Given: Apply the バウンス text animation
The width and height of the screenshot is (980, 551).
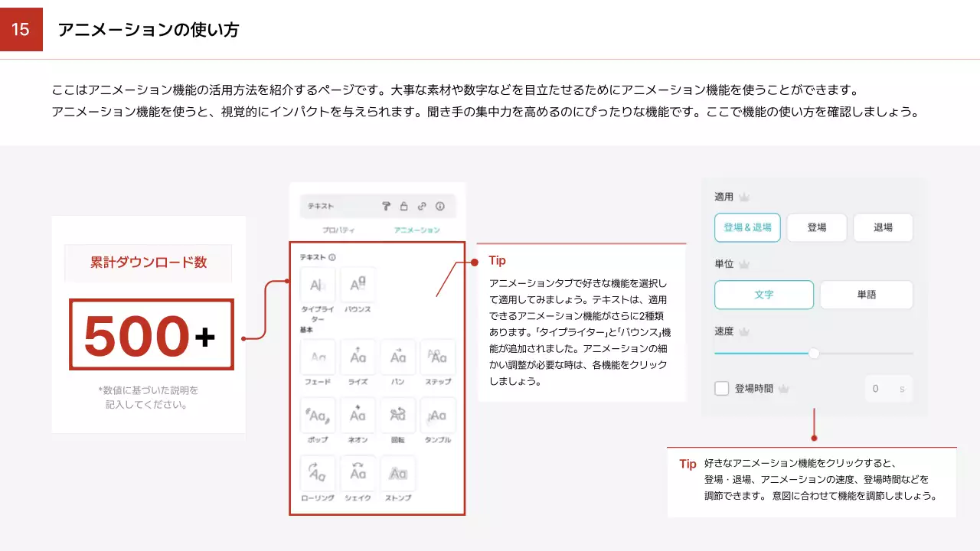Looking at the screenshot, I should coord(358,285).
